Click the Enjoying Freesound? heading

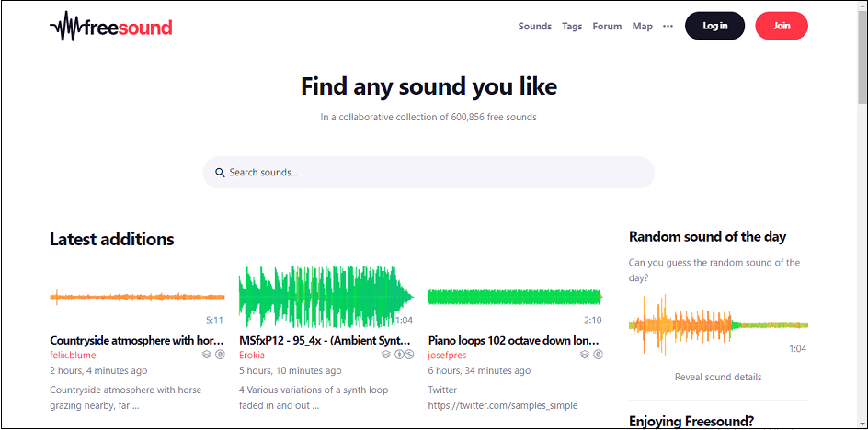pyautogui.click(x=691, y=422)
